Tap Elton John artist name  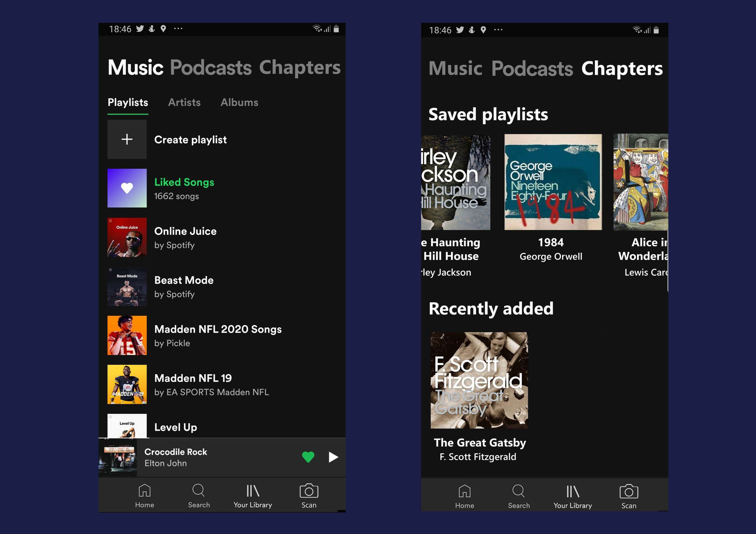tap(166, 463)
